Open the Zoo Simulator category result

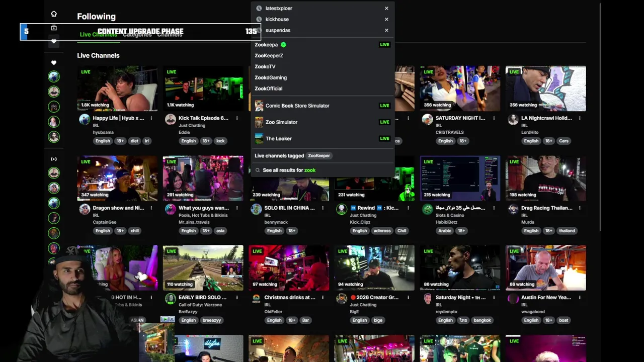click(323, 122)
